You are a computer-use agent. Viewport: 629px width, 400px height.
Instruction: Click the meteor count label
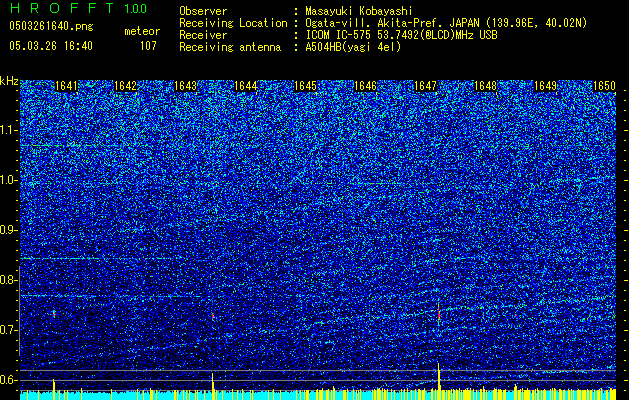(142, 31)
